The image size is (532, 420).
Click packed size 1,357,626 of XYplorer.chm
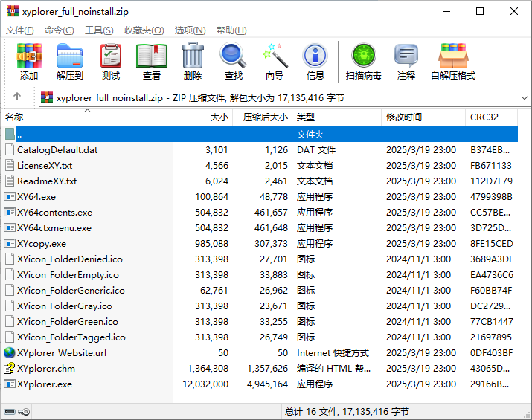[267, 369]
